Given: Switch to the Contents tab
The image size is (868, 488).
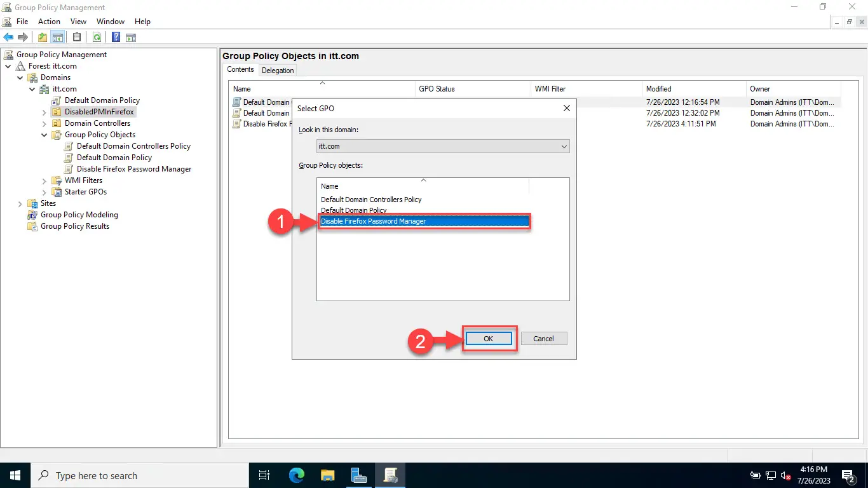Looking at the screenshot, I should click(x=240, y=70).
